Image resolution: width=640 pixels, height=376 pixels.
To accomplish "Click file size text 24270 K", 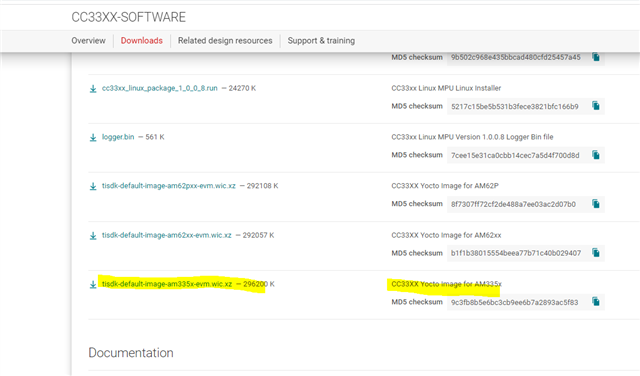I will pos(242,88).
